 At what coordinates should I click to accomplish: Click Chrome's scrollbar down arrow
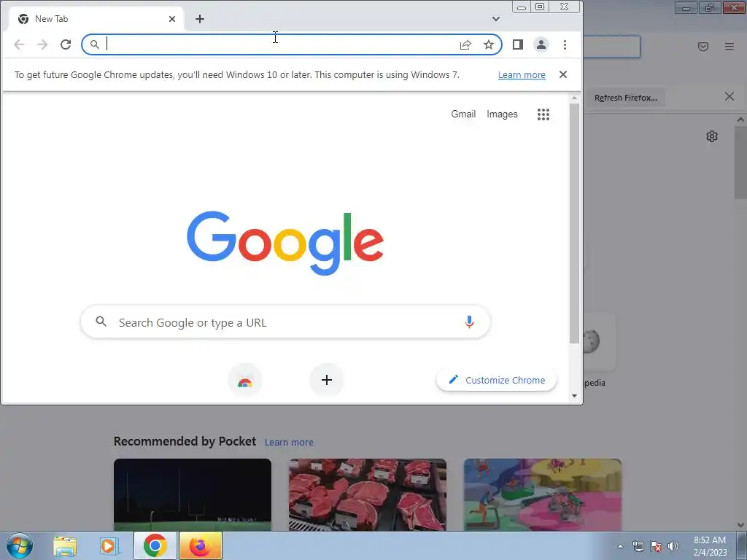575,396
